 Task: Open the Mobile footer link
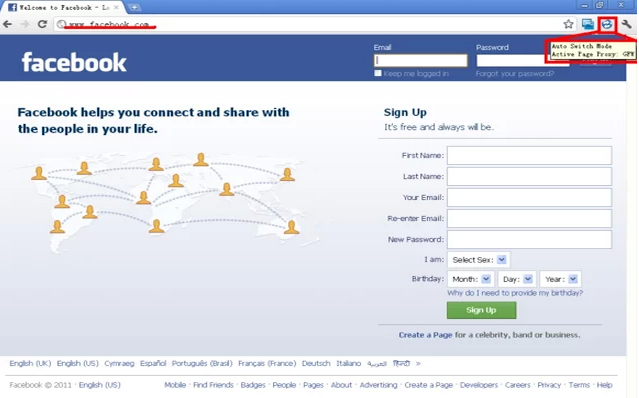[x=175, y=385]
